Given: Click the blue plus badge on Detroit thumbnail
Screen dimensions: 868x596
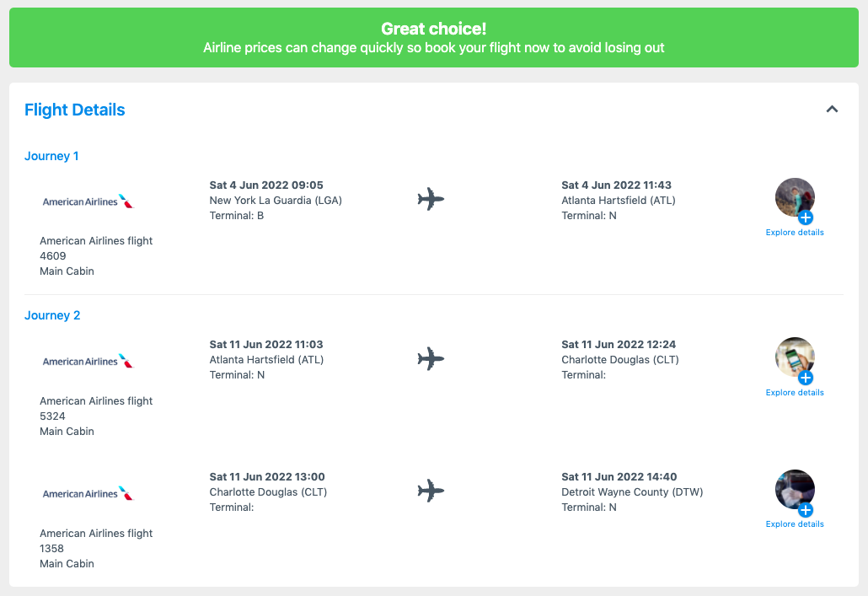Looking at the screenshot, I should pos(806,510).
